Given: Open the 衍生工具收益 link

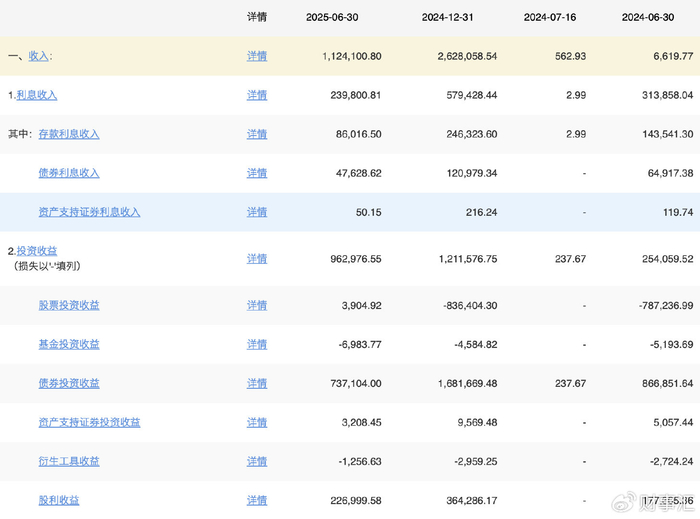Looking at the screenshot, I should (69, 461).
